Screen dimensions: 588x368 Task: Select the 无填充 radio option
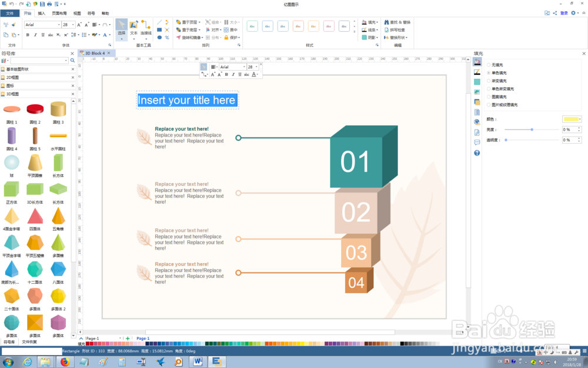pos(489,65)
